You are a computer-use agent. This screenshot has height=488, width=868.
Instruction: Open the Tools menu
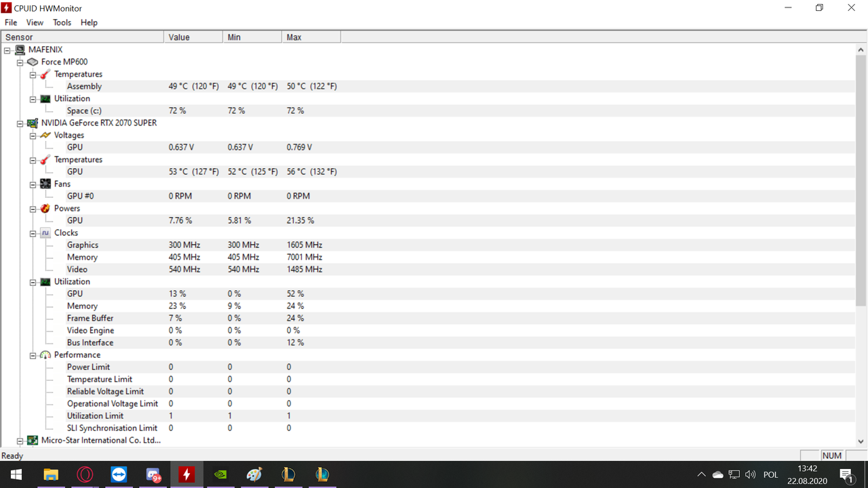click(62, 22)
